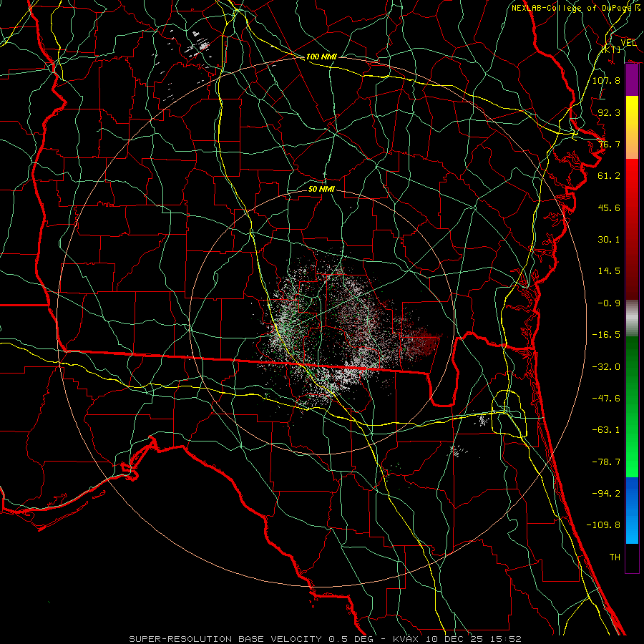Click the KT units label
Screen dimensions: 644x644
point(611,49)
